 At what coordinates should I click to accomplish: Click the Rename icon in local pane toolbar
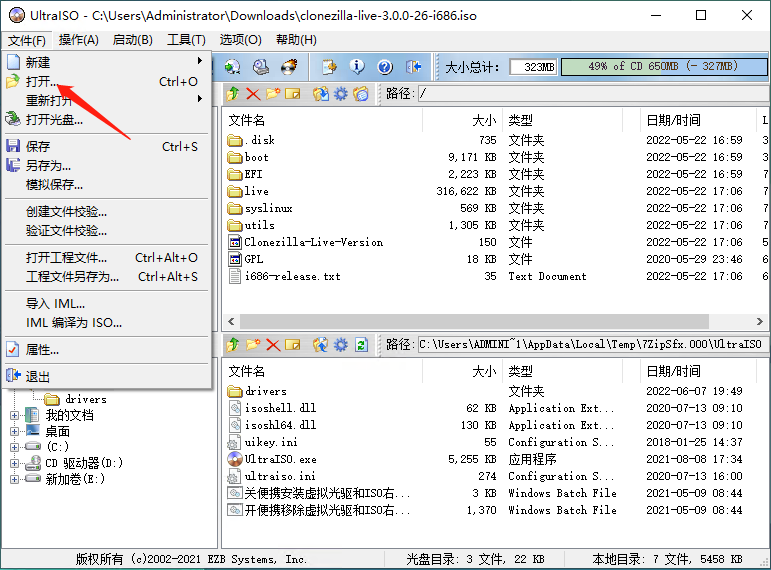tap(293, 344)
